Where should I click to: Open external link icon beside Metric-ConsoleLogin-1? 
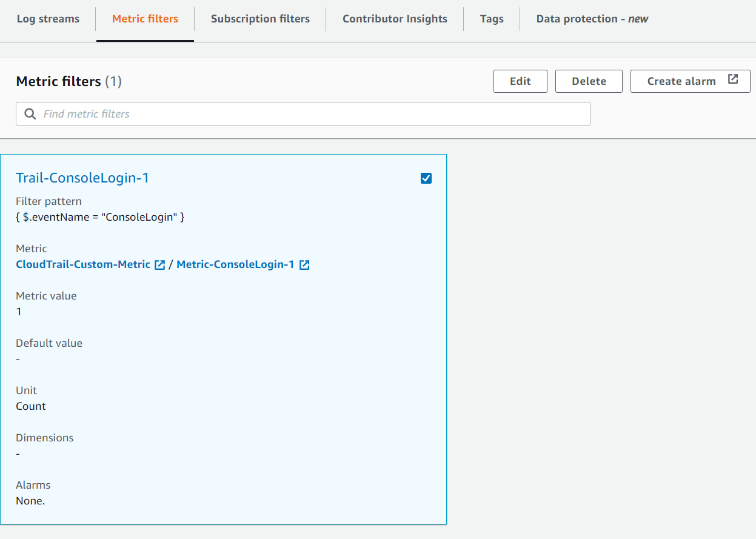click(x=304, y=265)
